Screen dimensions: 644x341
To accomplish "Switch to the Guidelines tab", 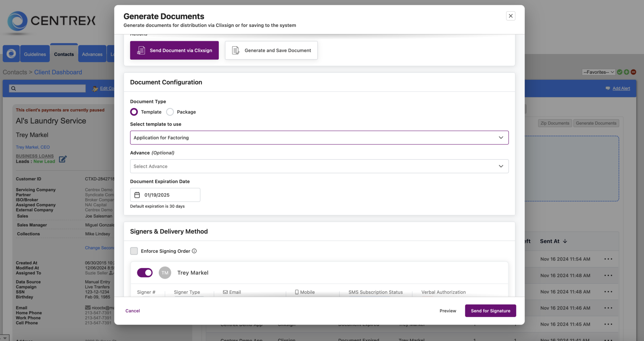I will click(x=35, y=54).
